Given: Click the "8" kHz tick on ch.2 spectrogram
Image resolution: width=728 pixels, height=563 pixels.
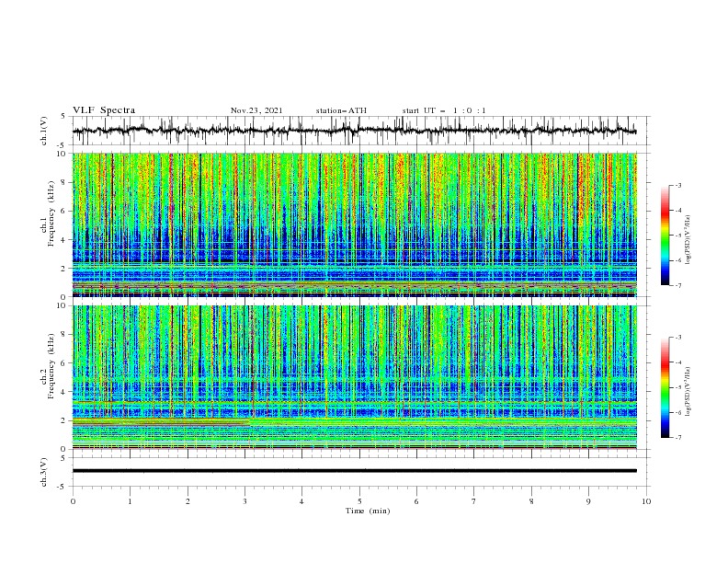Looking at the screenshot, I should point(64,334).
